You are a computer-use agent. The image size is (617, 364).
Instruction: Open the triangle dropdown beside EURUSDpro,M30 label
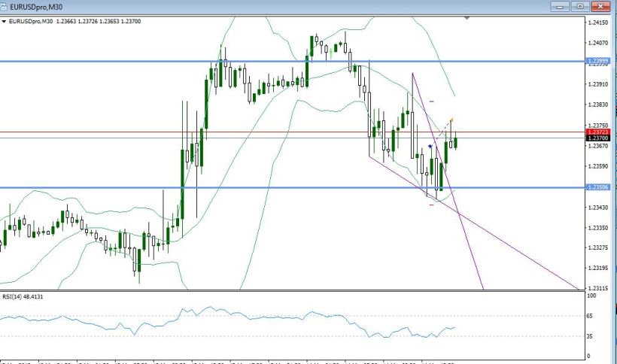(x=4, y=22)
